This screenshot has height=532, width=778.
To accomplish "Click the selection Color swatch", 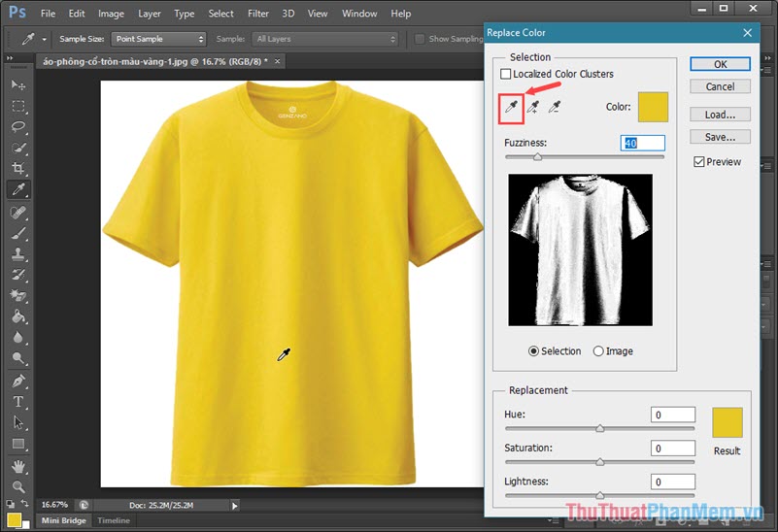I will (653, 107).
